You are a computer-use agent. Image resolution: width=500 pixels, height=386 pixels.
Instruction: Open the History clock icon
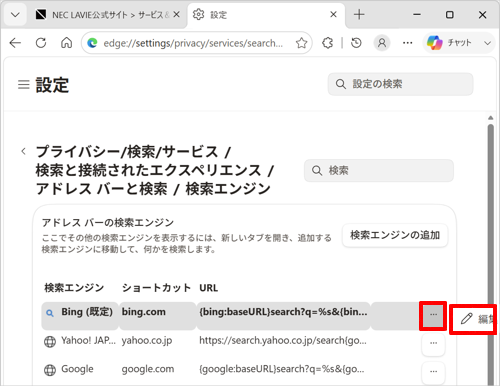pos(356,43)
